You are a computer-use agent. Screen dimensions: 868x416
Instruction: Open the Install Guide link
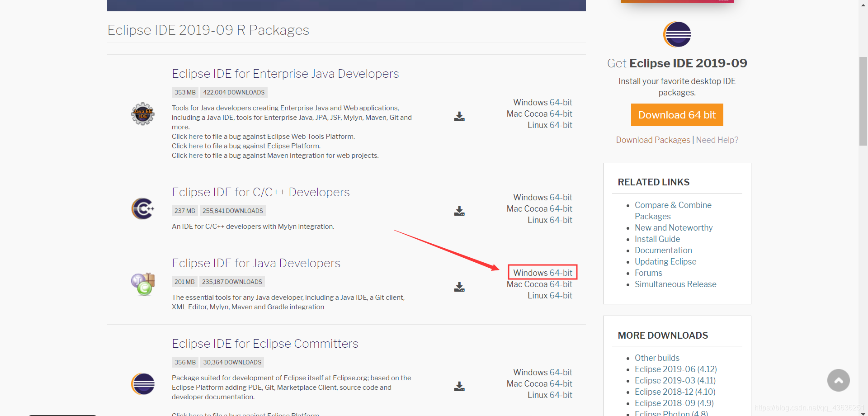(657, 239)
